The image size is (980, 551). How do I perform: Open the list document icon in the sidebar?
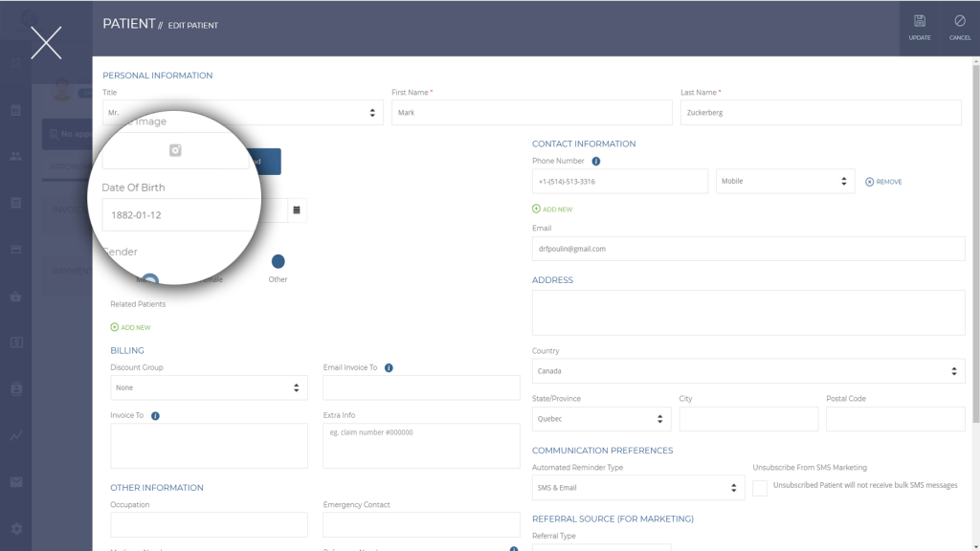[16, 203]
